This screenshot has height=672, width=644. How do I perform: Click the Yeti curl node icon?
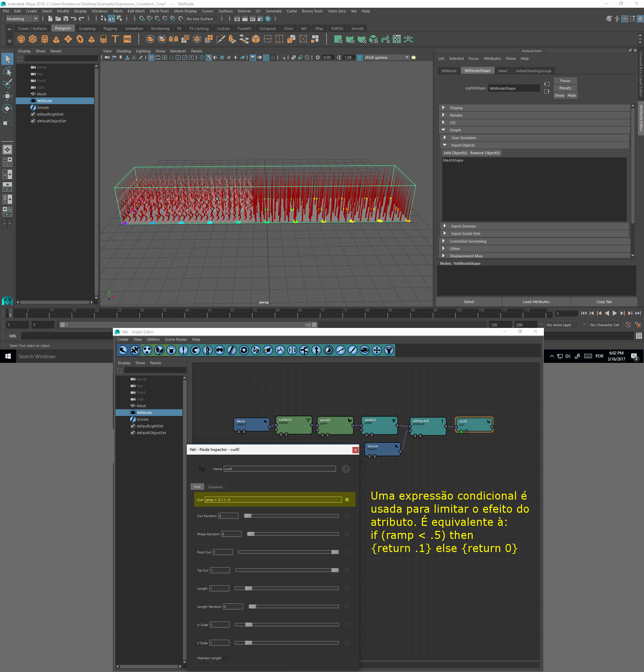(256, 350)
